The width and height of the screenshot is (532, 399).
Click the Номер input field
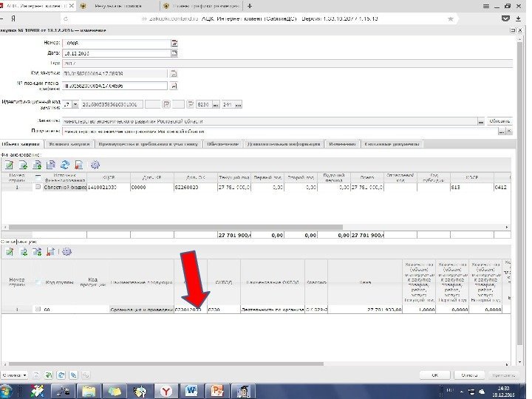tap(117, 43)
